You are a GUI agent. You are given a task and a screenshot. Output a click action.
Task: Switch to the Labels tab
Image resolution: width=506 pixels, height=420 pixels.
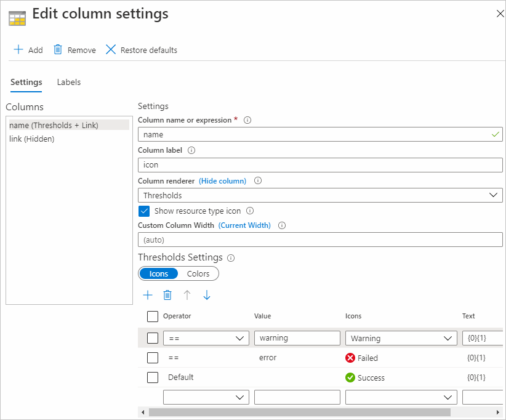(x=69, y=82)
